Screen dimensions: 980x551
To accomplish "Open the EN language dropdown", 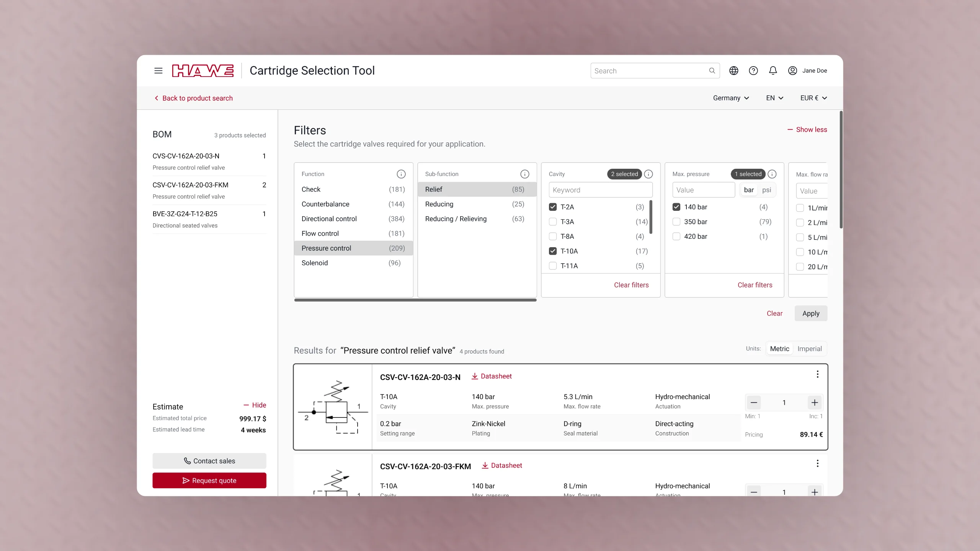I will [x=774, y=98].
